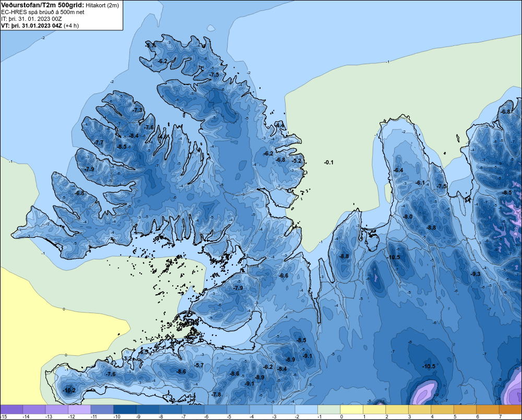Screen dimensions: 522x420
Task: Click the 'VT: þri. 31.01.2023 04Z (+4 h)' line
Action: tap(40, 26)
